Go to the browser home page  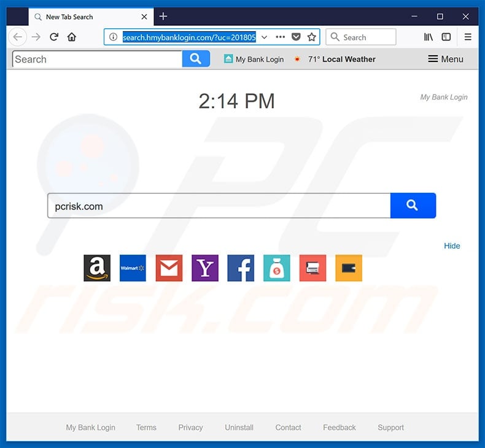pos(72,37)
